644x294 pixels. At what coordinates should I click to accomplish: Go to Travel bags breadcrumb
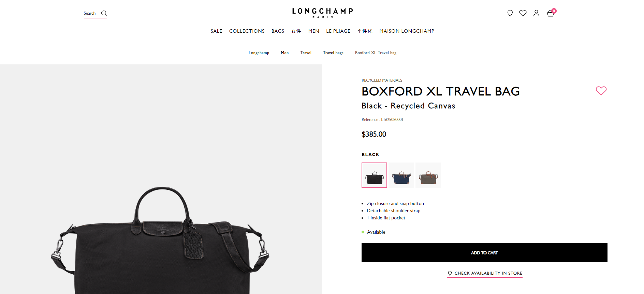click(x=333, y=53)
